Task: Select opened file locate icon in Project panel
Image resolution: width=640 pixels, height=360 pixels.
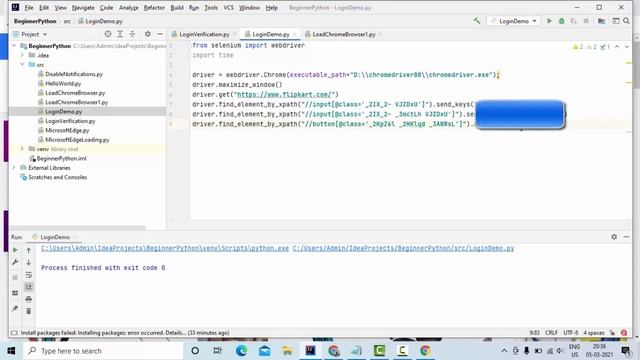Action: coord(108,34)
